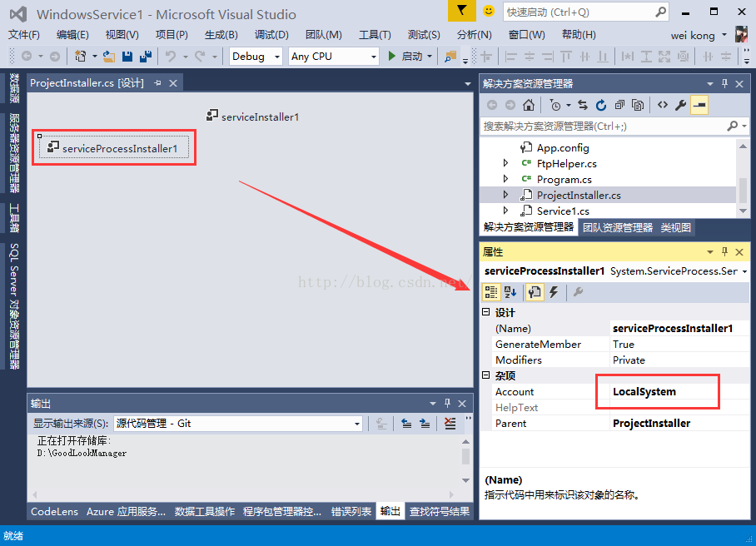
Task: Click the Home icon in Solution Explorer
Action: (529, 105)
